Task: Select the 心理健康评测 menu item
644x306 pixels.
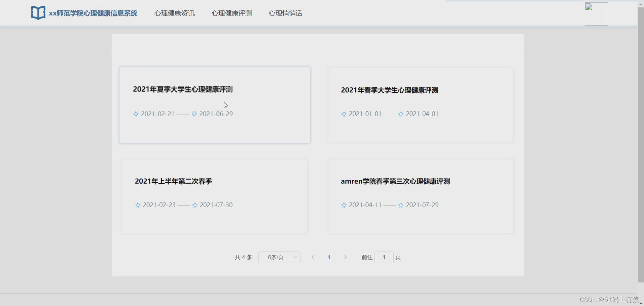Action: click(x=231, y=13)
